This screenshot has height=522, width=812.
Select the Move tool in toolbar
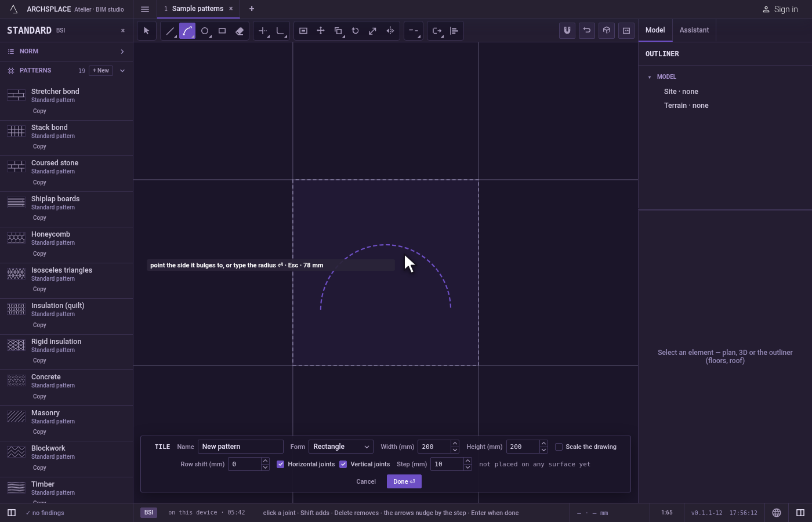point(321,31)
